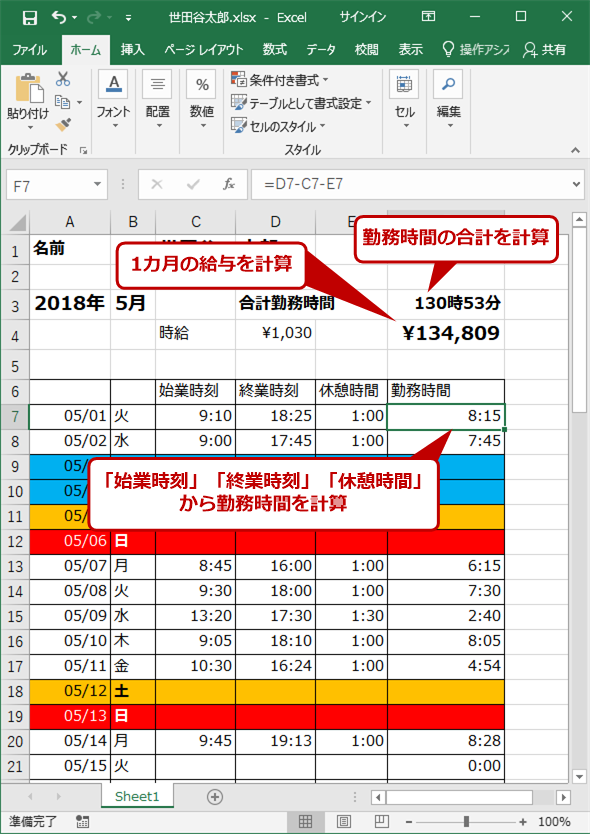Open the 数式 ribbon tab
The image size is (590, 834).
pos(275,50)
